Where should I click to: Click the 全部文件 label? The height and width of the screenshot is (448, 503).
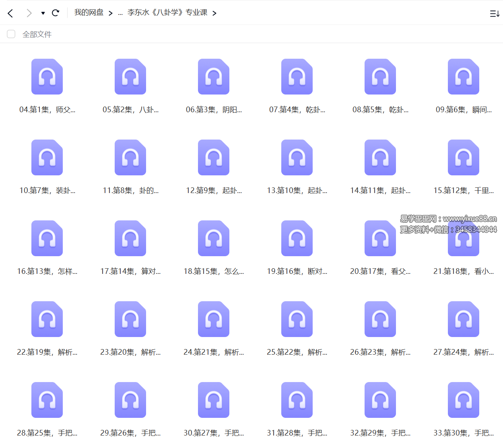pos(37,35)
